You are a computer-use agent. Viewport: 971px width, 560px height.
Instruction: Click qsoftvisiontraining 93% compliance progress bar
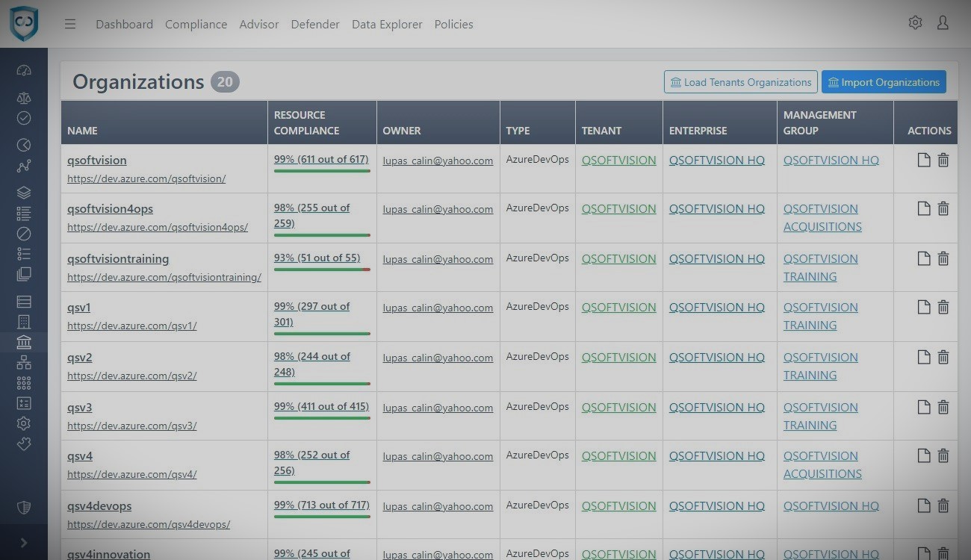(322, 270)
